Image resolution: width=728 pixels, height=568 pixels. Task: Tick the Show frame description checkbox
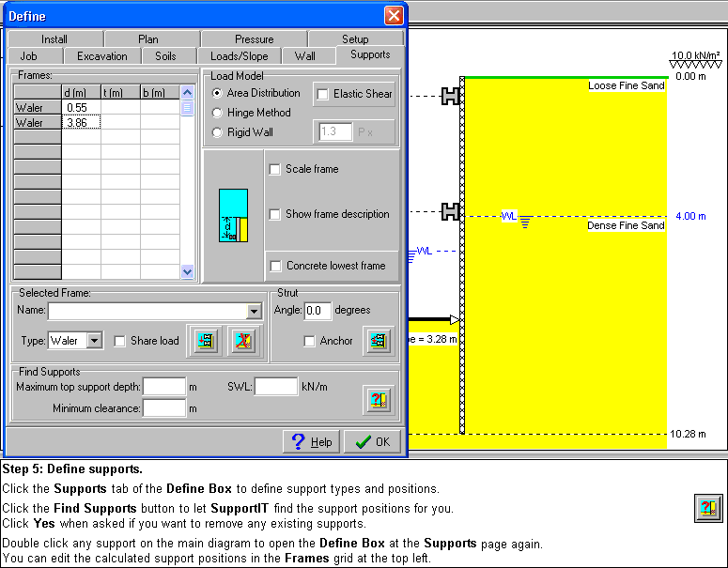275,214
